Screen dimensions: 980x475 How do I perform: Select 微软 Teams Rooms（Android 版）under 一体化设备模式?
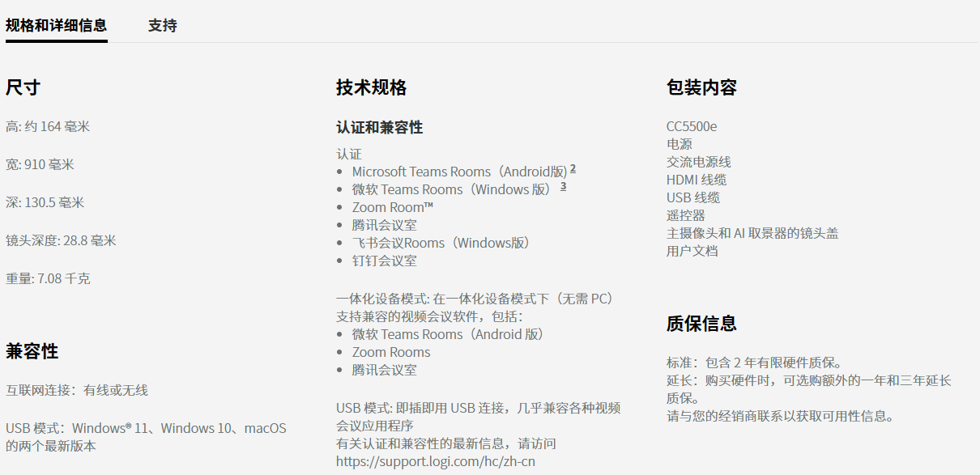pyautogui.click(x=449, y=334)
